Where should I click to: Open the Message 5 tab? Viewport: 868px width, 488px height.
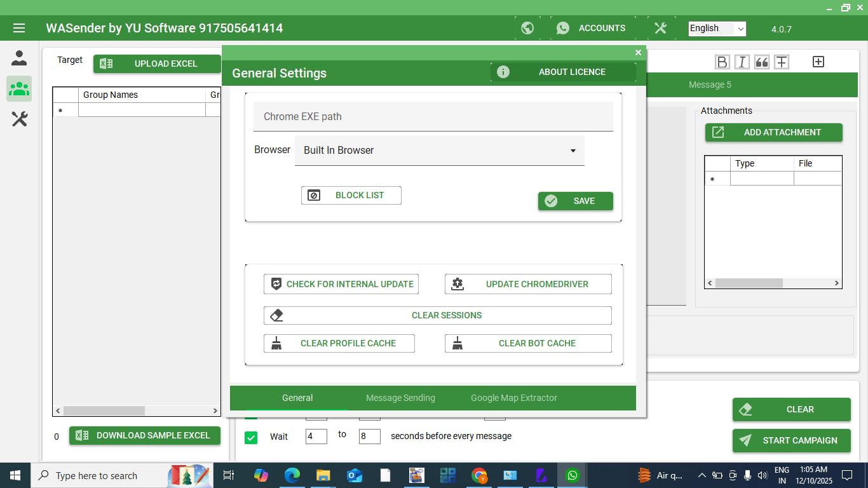(710, 85)
